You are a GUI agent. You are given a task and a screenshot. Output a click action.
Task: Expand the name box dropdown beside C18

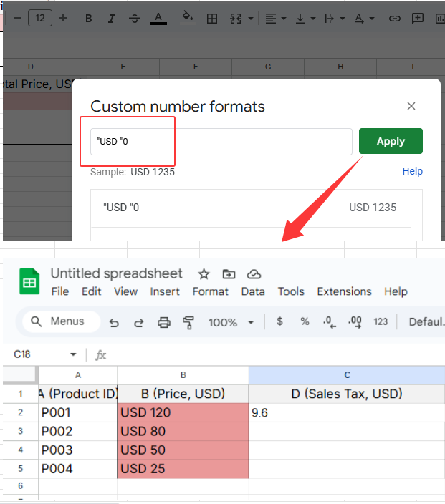73,354
